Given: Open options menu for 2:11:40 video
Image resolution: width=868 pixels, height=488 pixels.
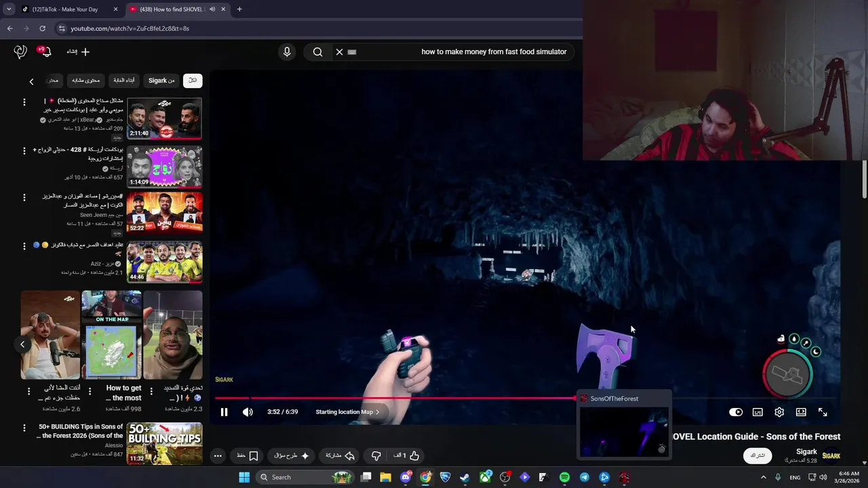Looking at the screenshot, I should coord(24,102).
